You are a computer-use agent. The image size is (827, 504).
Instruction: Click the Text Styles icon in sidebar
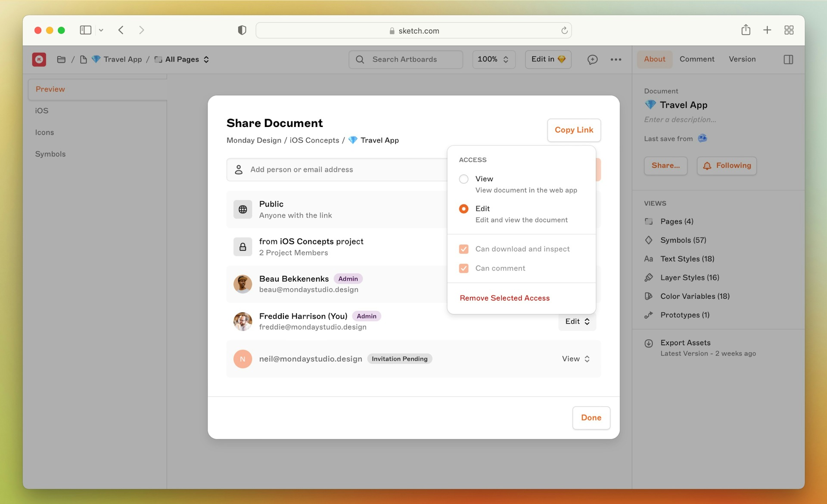pos(649,259)
